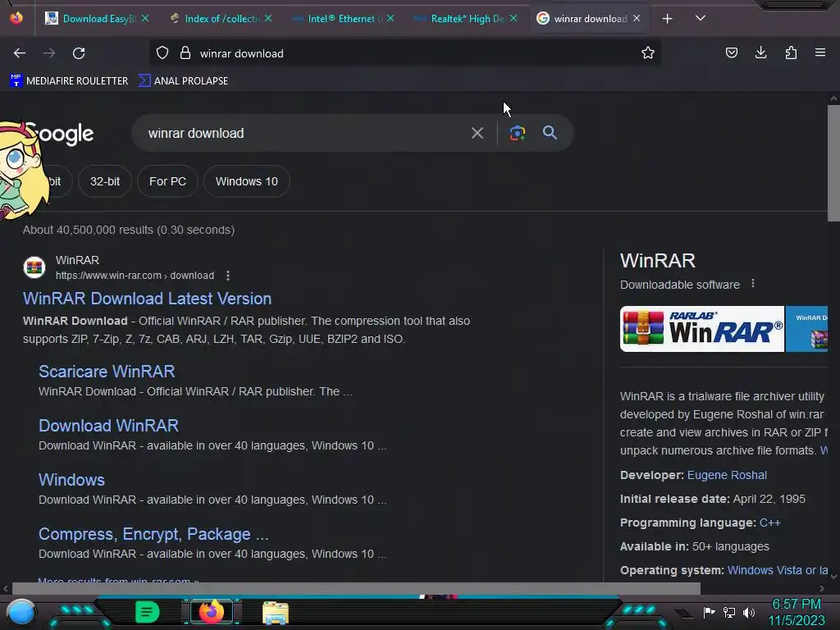Expand the list all tabs chevron
Viewport: 840px width, 630px height.
[701, 18]
